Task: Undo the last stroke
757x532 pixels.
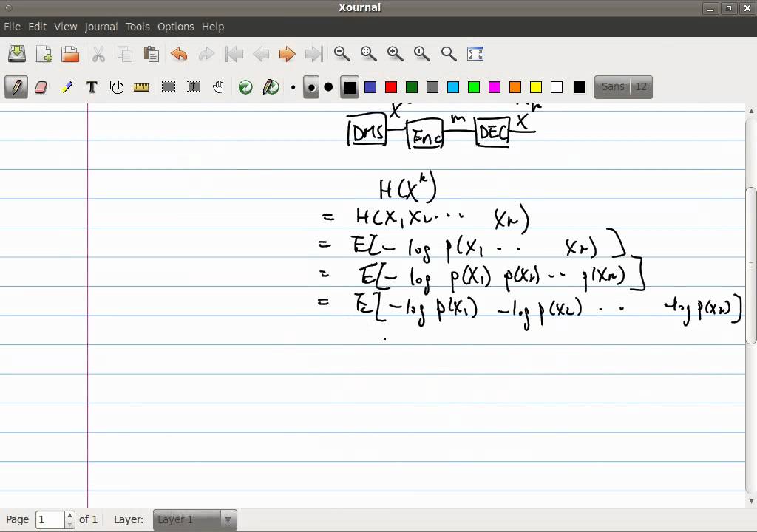Action: pos(179,54)
